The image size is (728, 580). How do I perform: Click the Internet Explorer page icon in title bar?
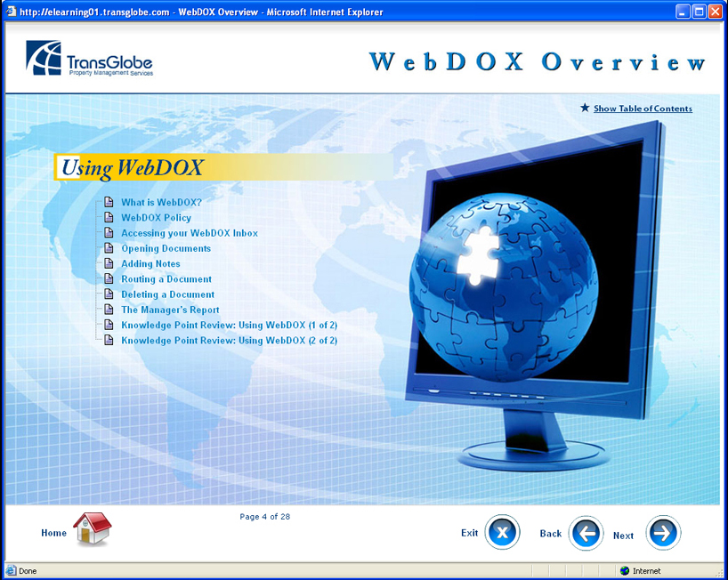11,12
